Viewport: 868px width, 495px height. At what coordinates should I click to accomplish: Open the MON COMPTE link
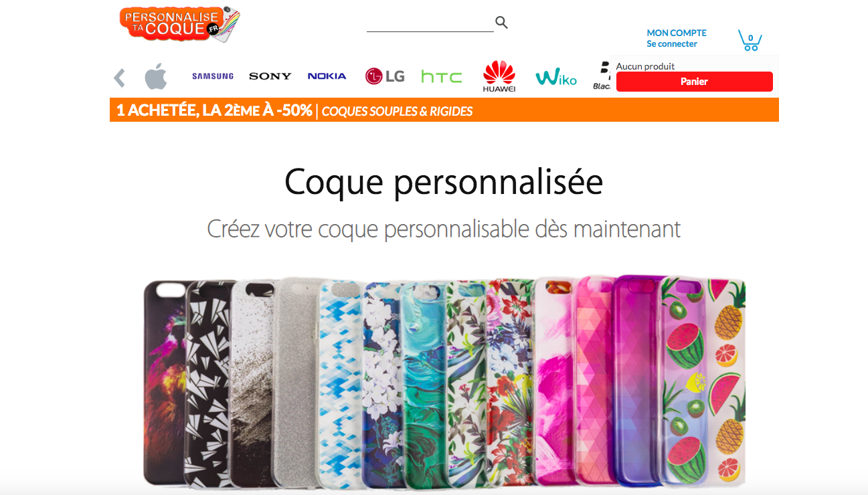(677, 33)
